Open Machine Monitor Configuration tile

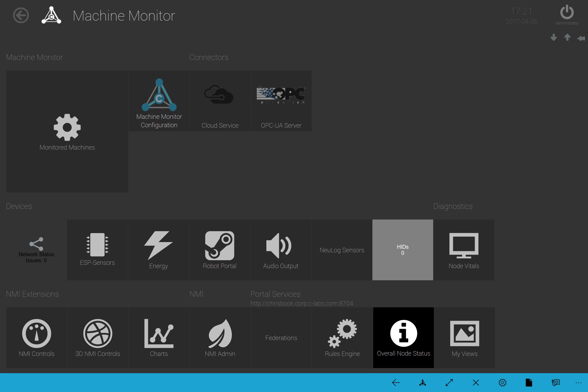click(159, 101)
